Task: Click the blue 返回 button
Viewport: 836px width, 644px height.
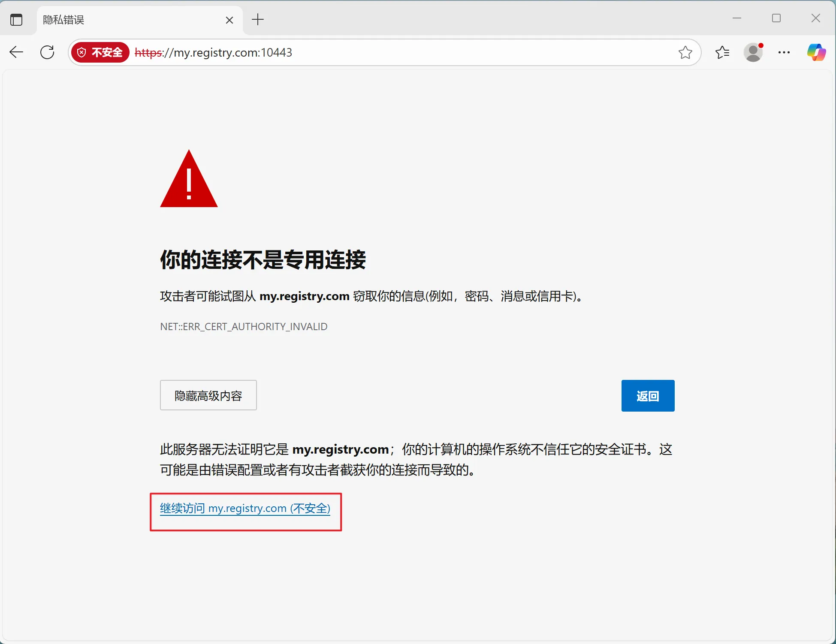Action: tap(648, 396)
